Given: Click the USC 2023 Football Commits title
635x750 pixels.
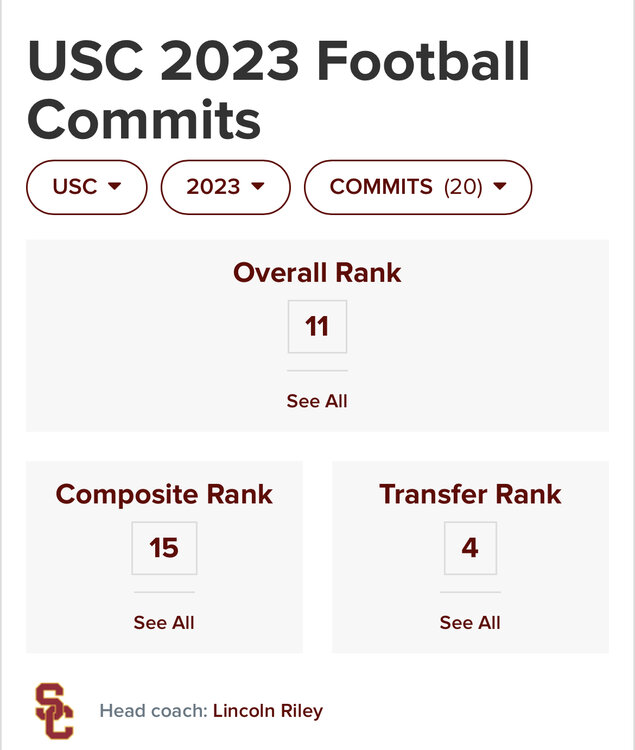Looking at the screenshot, I should [x=278, y=90].
